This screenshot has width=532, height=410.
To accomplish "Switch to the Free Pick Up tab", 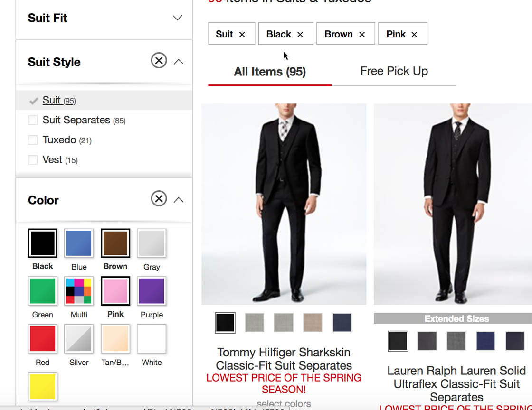I will 394,71.
